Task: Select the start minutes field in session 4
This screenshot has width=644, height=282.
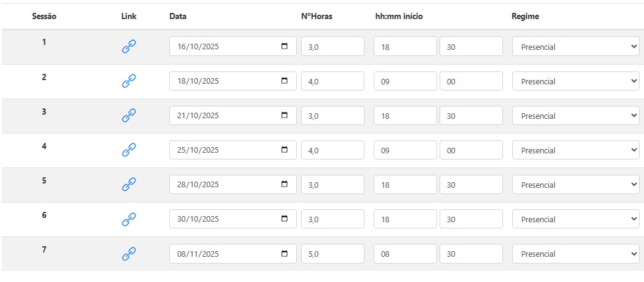Action: pos(471,150)
